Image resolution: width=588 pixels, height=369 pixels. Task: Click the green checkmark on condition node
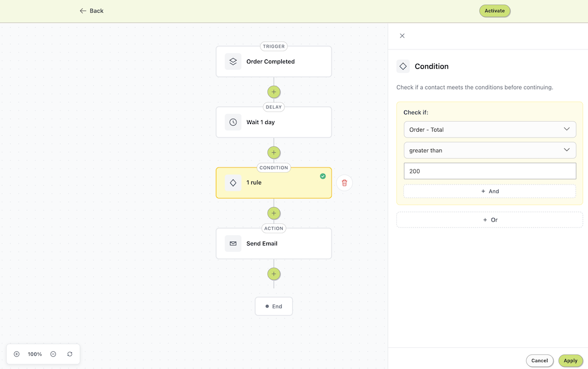(x=323, y=176)
